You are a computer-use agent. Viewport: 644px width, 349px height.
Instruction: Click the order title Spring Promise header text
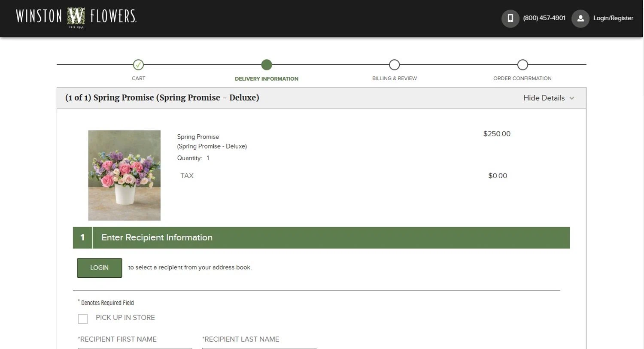click(162, 98)
